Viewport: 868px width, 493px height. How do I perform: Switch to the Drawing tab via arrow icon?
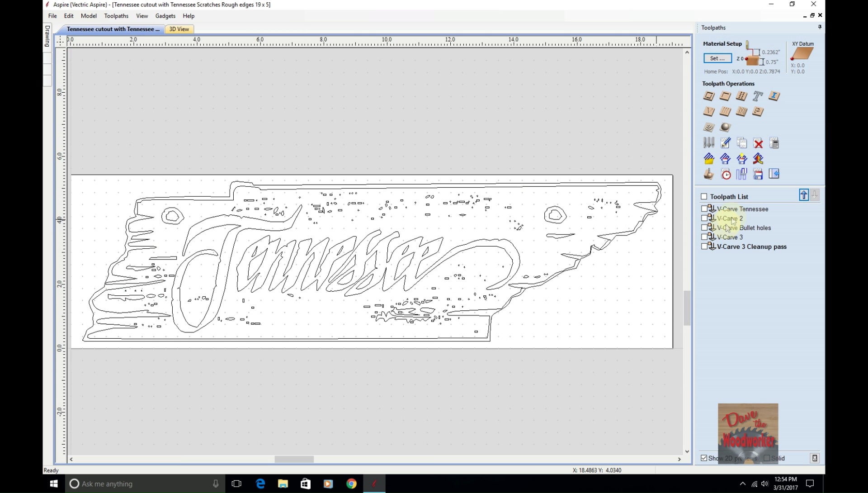point(774,174)
